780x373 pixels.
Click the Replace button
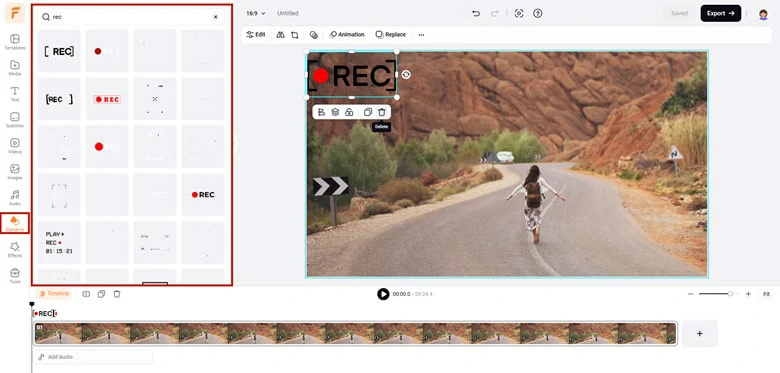pyautogui.click(x=390, y=35)
